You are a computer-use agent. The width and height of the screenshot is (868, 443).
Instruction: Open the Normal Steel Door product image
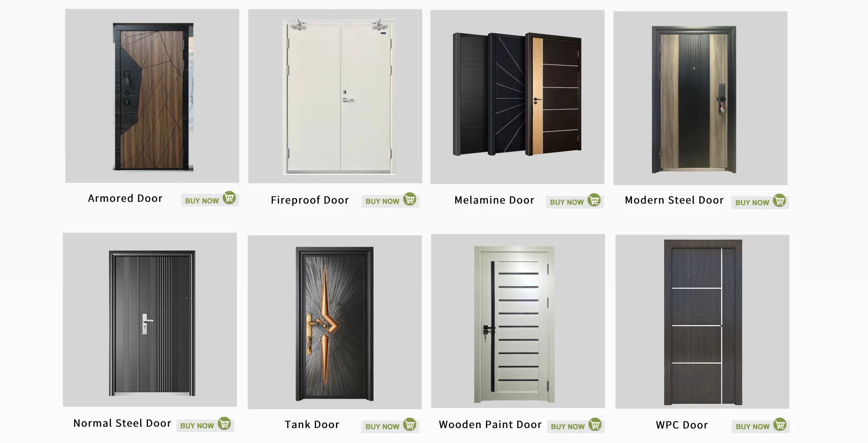150,319
